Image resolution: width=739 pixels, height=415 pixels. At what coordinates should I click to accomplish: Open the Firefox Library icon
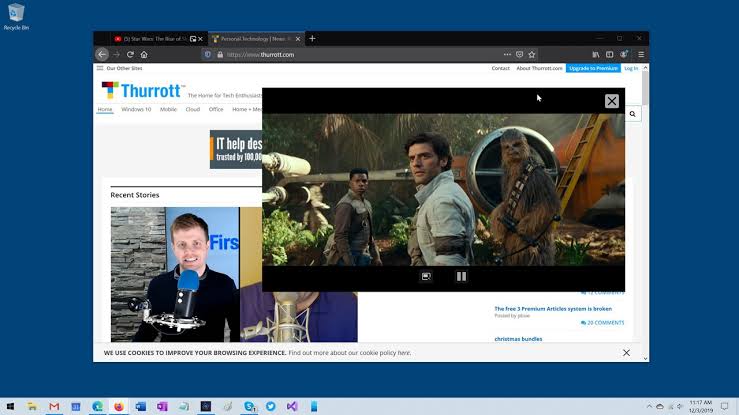coord(596,55)
